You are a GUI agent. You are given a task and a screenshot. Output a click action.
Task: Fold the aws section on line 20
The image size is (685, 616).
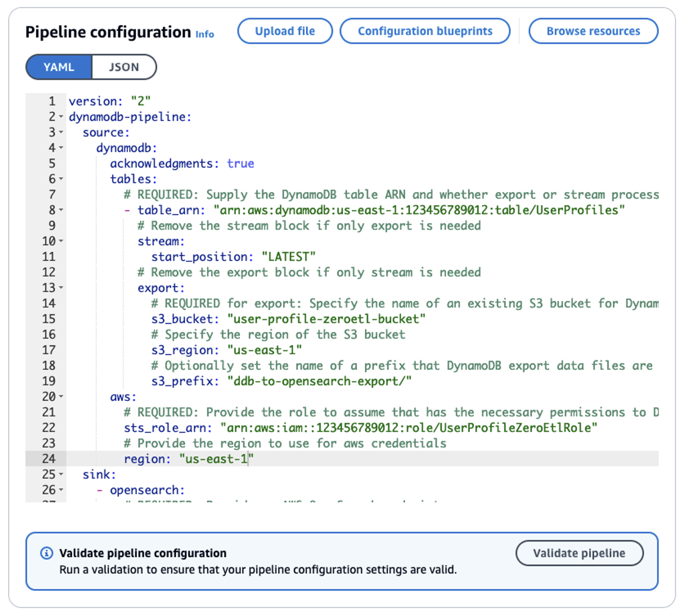click(x=61, y=397)
